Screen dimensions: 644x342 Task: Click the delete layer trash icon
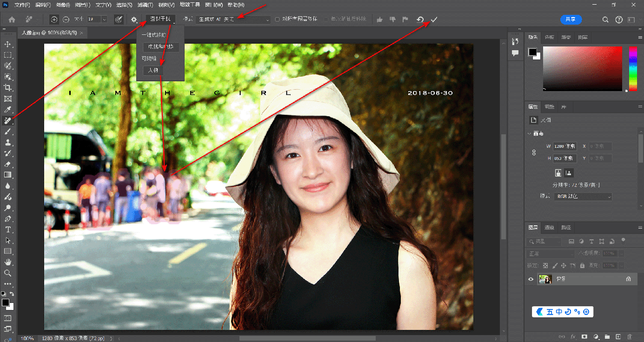[x=630, y=336]
